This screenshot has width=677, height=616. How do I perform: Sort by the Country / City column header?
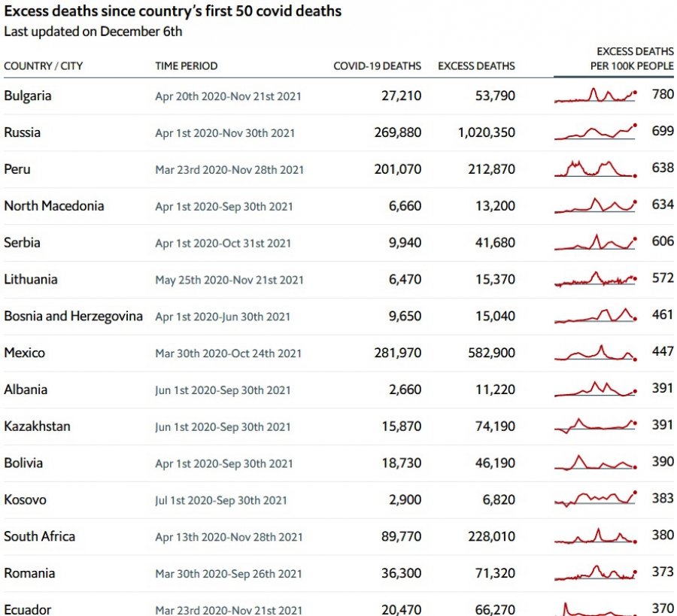pos(43,66)
